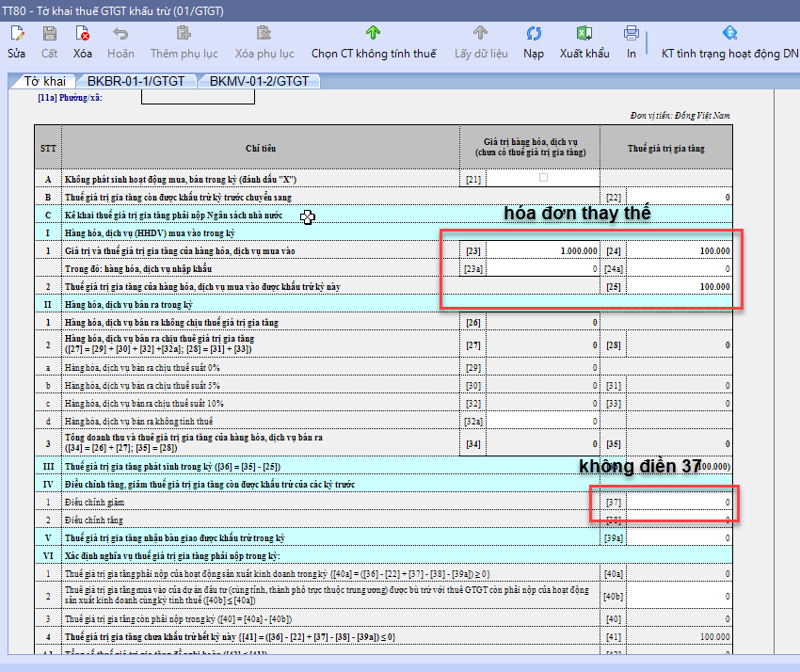Click field [26] value cell

tap(543, 323)
